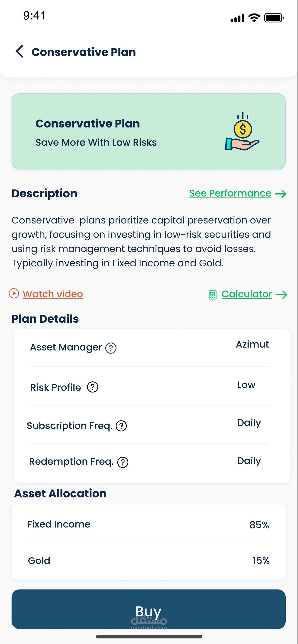This screenshot has height=644, width=298.
Task: Tap the Gold allocation row
Action: tap(148, 561)
